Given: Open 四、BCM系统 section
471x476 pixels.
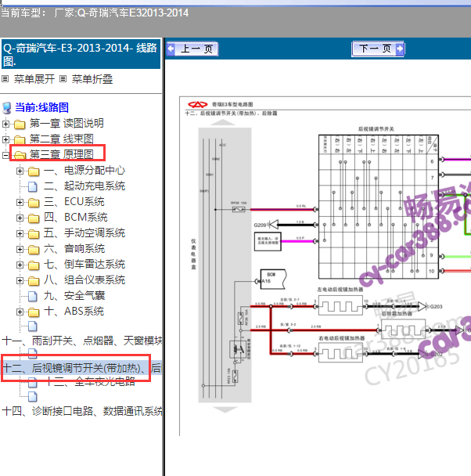Looking at the screenshot, I should pos(76,218).
